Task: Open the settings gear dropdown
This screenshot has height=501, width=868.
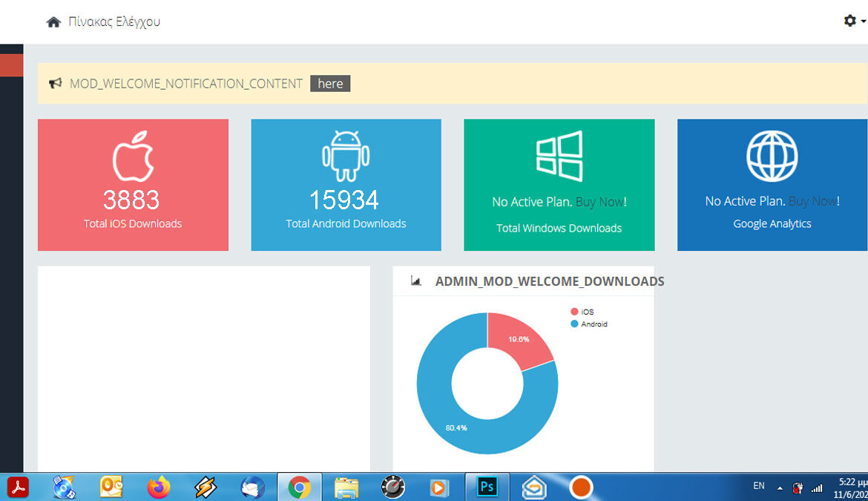Action: (x=852, y=22)
